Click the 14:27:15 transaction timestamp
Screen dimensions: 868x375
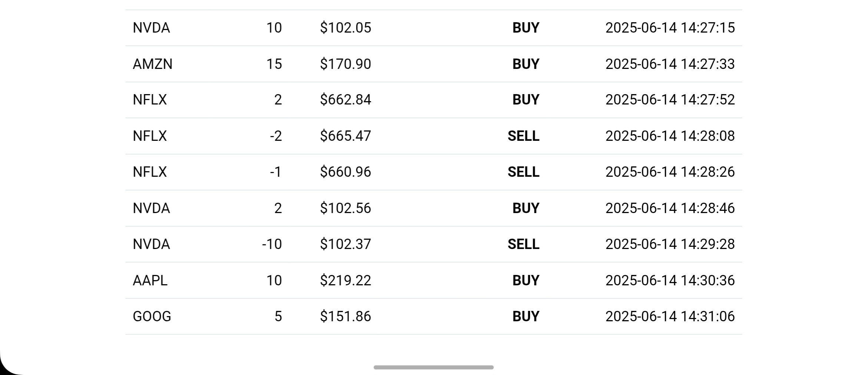(670, 28)
